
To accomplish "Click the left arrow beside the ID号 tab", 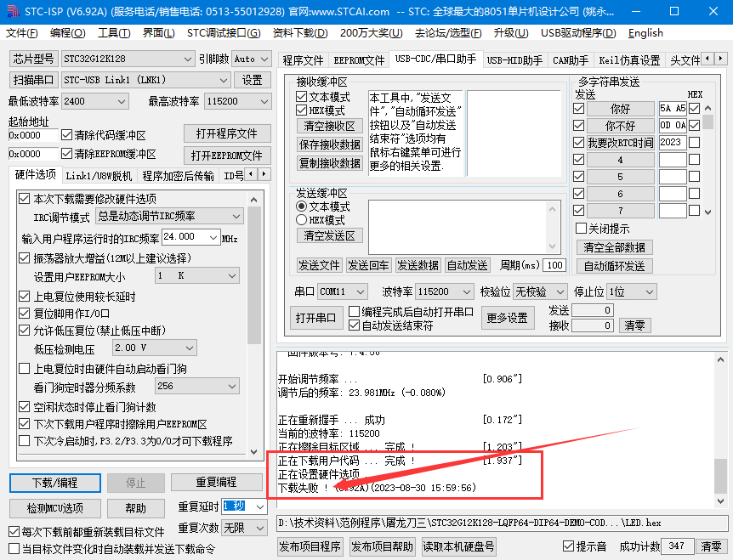I will [252, 174].
